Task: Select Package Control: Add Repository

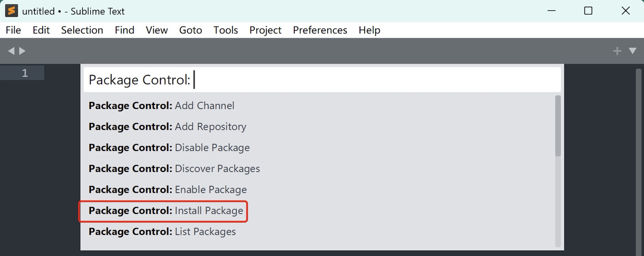Action: click(318, 127)
